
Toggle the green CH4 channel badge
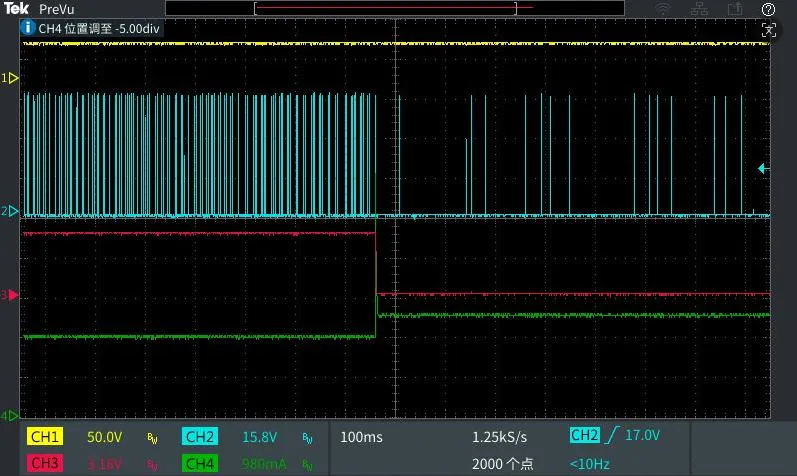click(200, 463)
